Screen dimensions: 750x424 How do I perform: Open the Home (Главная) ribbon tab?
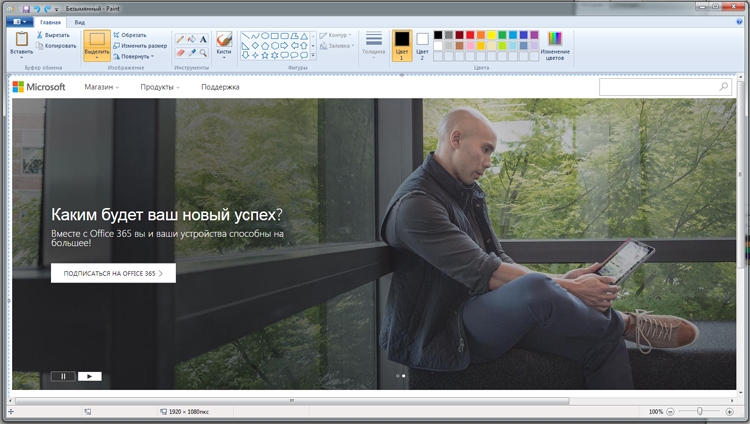51,21
